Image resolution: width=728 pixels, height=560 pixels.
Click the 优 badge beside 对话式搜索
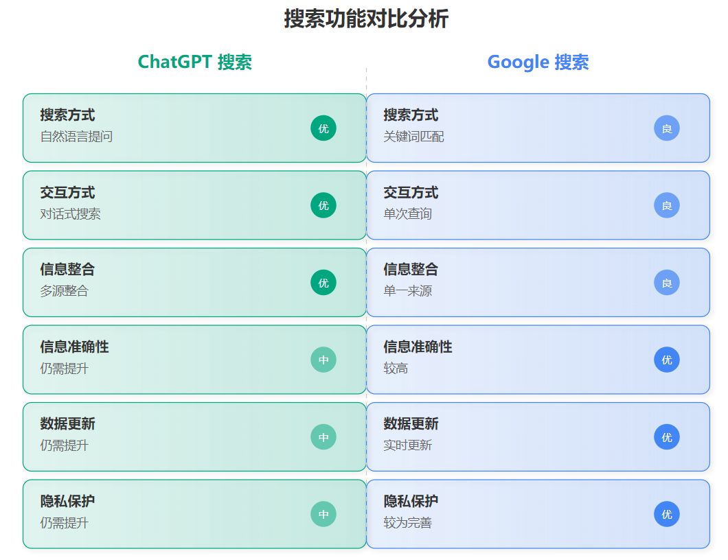[323, 205]
